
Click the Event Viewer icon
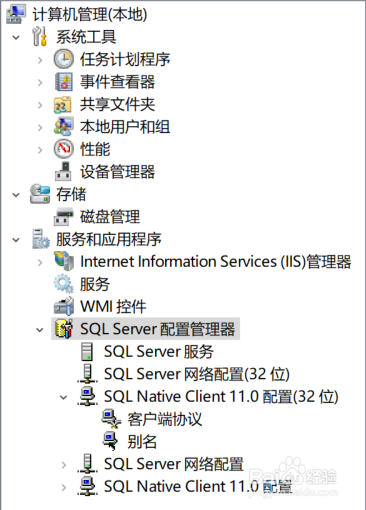pyautogui.click(x=63, y=82)
